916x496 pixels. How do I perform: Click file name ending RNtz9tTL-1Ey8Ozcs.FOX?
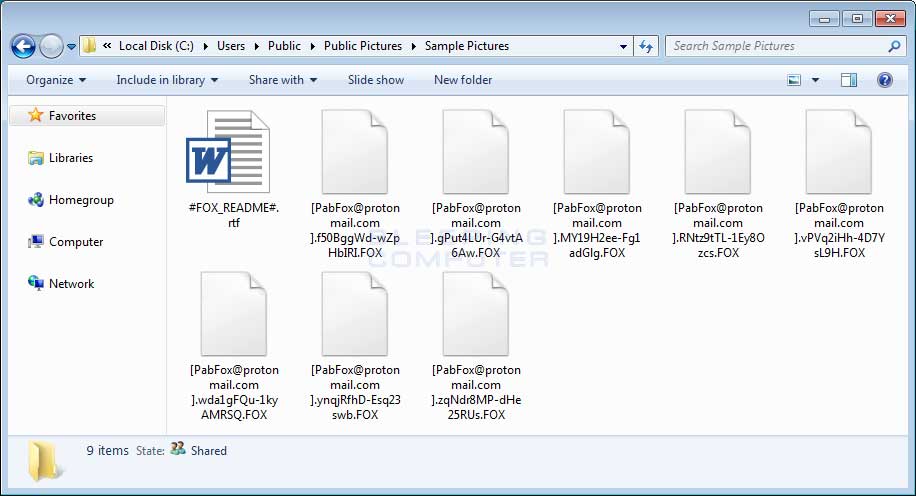pos(718,230)
